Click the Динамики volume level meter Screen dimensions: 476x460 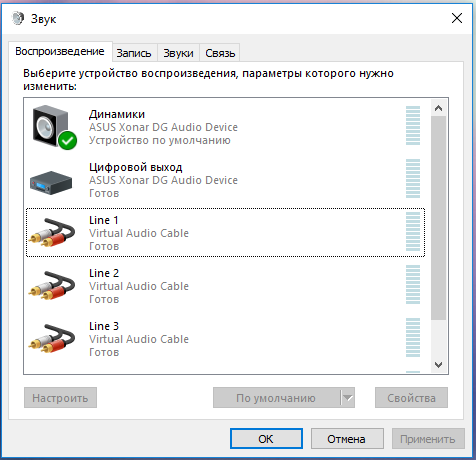pyautogui.click(x=413, y=126)
